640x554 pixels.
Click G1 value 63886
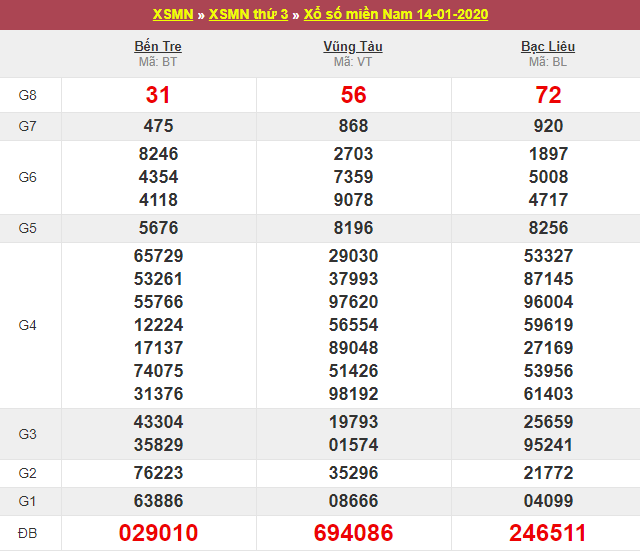coord(158,501)
